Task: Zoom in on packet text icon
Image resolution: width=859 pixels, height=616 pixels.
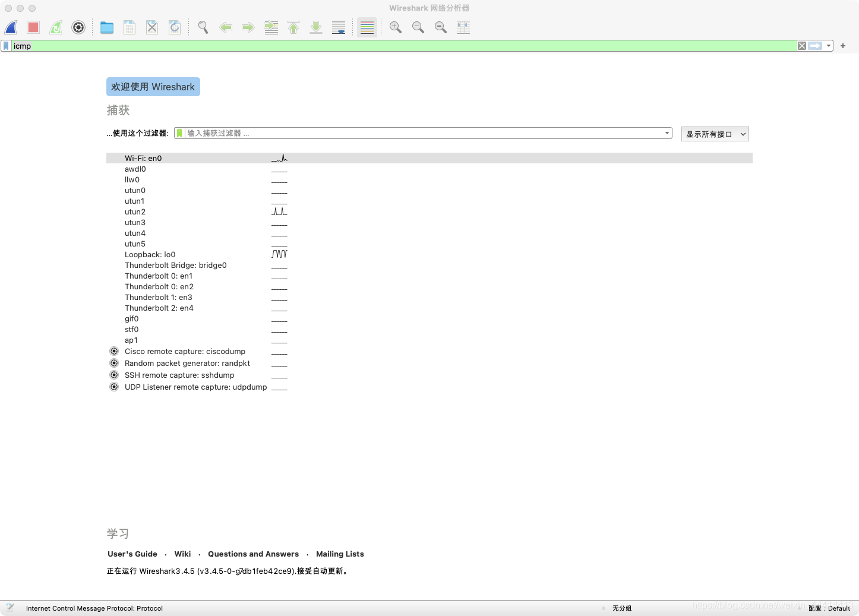Action: [x=396, y=27]
